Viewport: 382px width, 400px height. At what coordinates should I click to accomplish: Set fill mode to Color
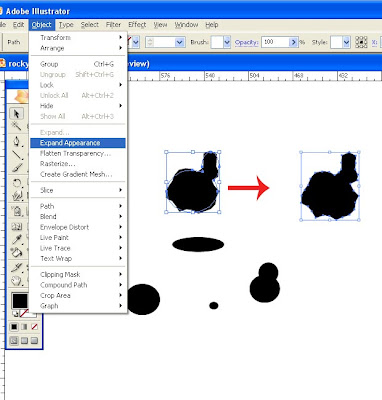(14, 327)
